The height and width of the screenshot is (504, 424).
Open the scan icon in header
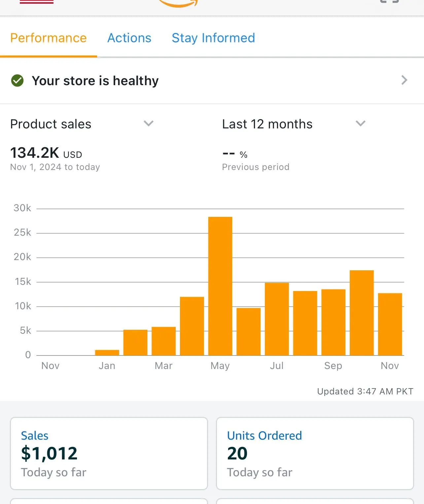[389, 2]
